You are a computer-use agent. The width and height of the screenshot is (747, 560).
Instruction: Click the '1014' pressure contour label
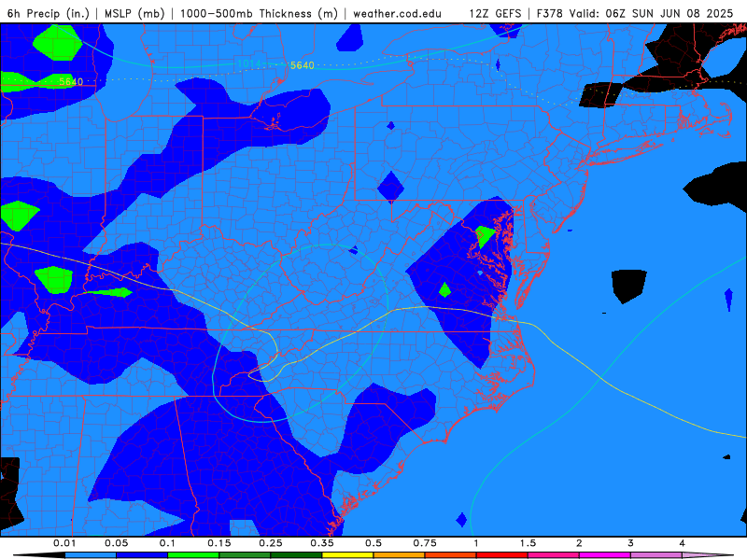[x=248, y=63]
